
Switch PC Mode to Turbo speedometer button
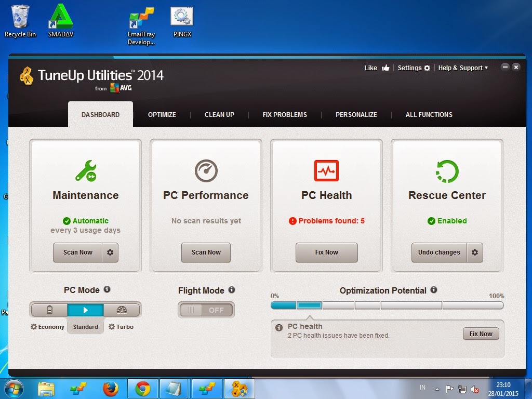[x=122, y=310]
